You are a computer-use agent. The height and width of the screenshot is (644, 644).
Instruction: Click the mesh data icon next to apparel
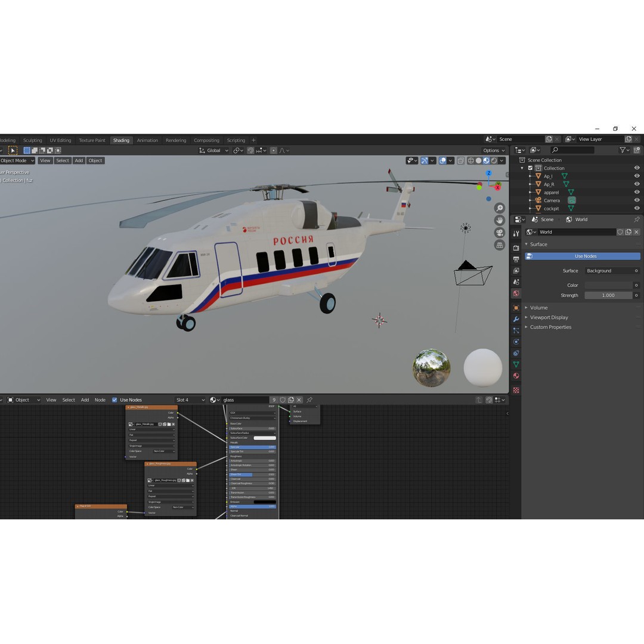[571, 192]
